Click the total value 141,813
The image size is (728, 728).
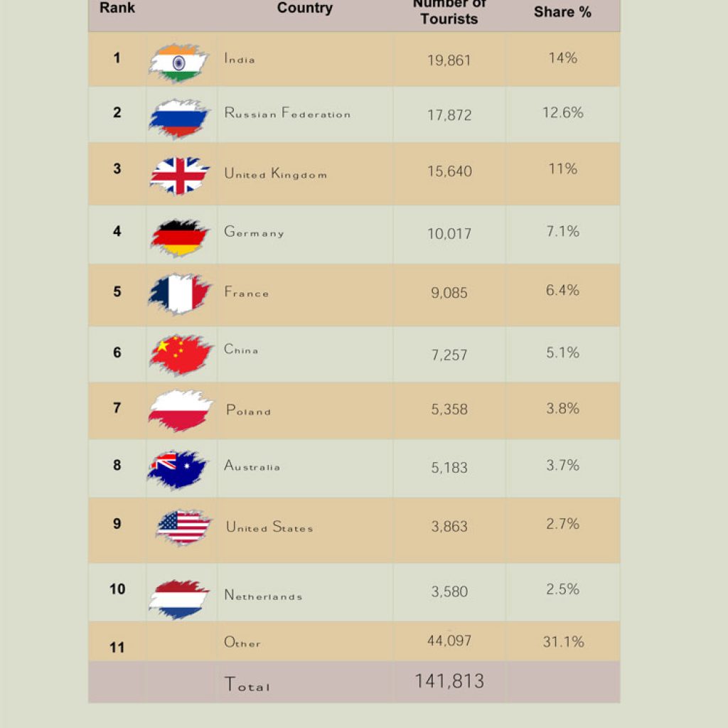pyautogui.click(x=449, y=681)
